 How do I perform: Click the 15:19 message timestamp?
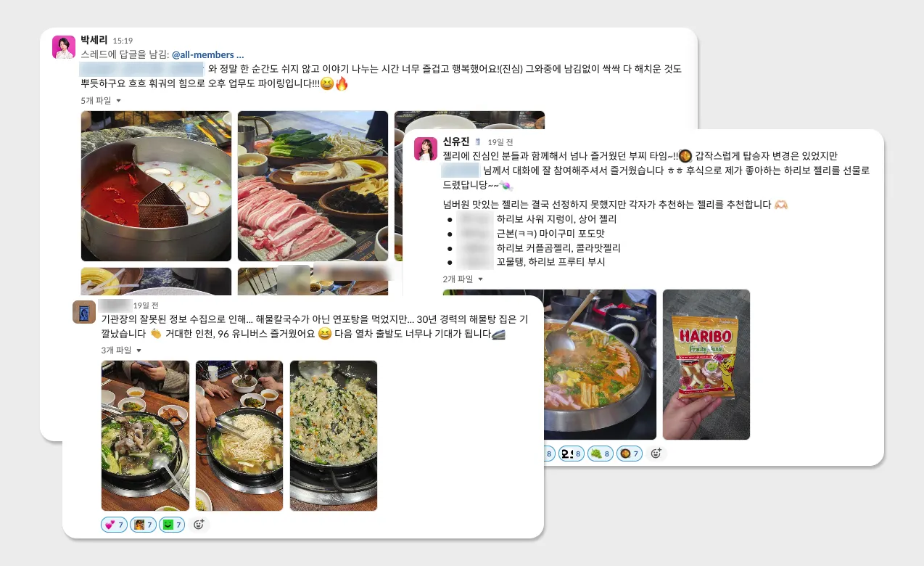pos(123,41)
